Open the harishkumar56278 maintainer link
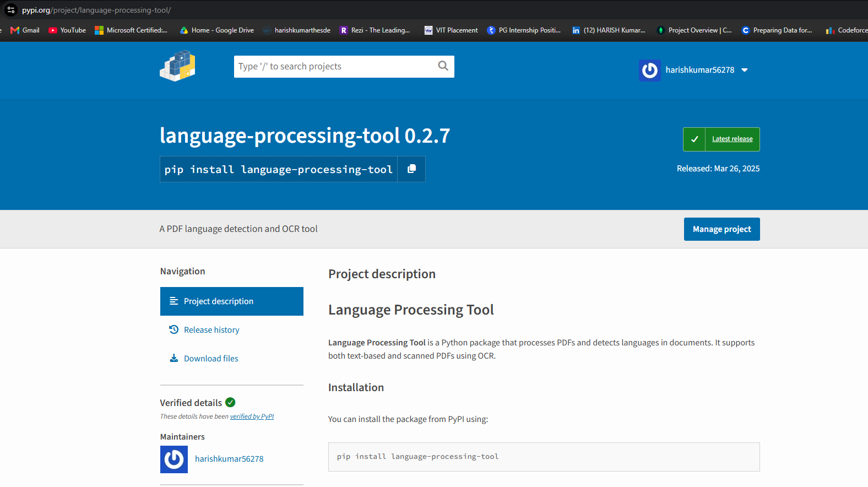 tap(229, 459)
